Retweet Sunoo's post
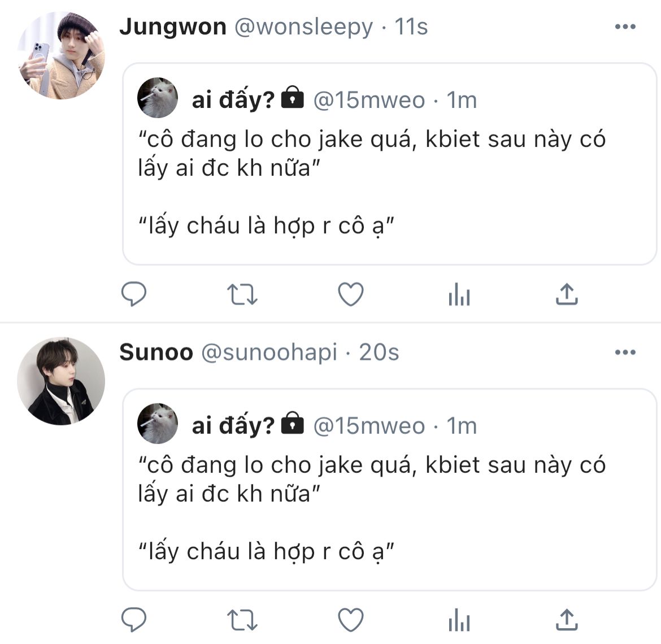This screenshot has width=661, height=644. click(242, 620)
